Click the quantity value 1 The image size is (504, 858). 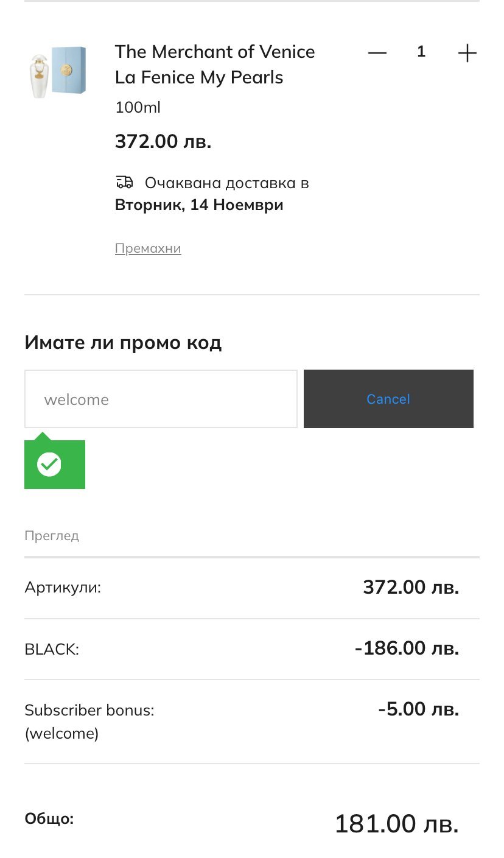(x=421, y=52)
